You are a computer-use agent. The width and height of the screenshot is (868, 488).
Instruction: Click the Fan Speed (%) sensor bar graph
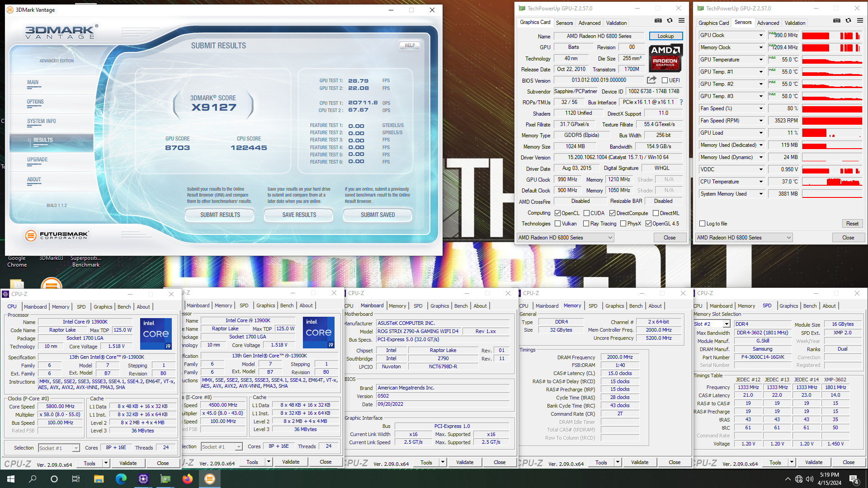832,108
